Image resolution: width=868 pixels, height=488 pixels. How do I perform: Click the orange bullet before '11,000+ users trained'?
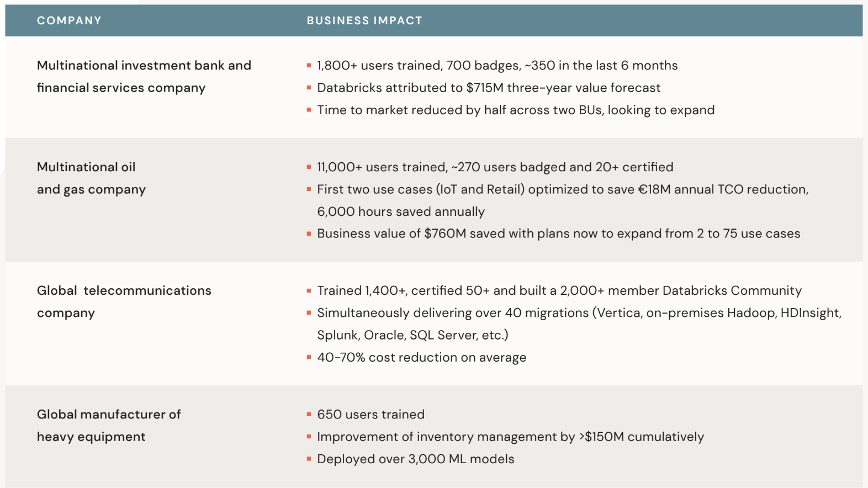coord(309,167)
